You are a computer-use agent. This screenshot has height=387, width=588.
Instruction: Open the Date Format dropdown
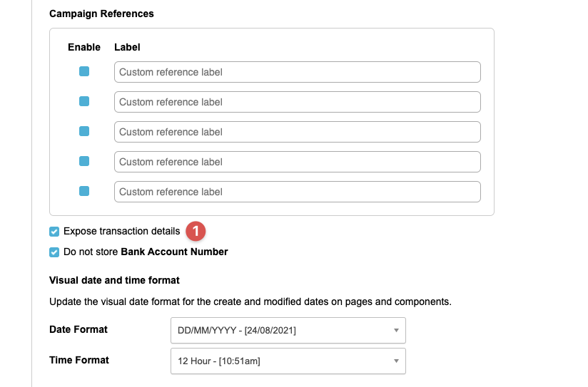pyautogui.click(x=288, y=331)
